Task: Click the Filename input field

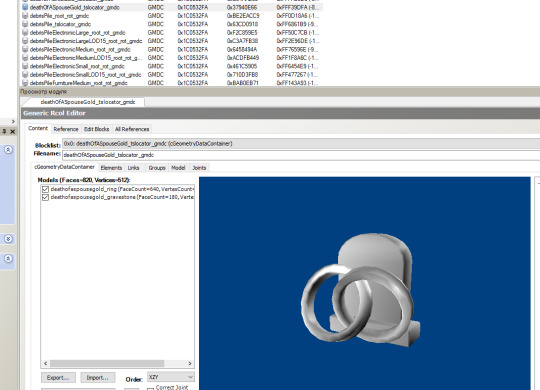Action: coord(301,155)
